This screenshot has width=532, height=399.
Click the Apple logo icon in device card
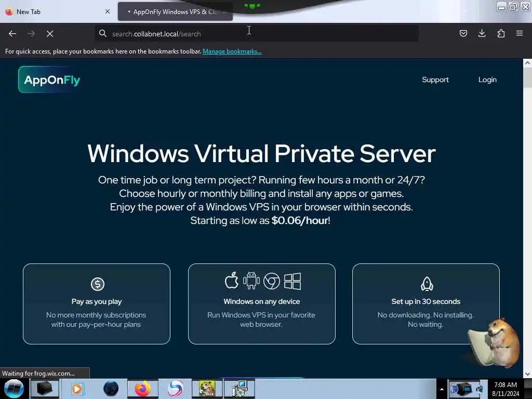(x=232, y=281)
